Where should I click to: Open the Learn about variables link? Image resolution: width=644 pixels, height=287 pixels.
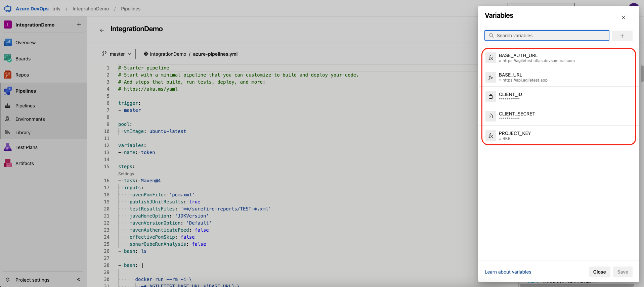508,272
